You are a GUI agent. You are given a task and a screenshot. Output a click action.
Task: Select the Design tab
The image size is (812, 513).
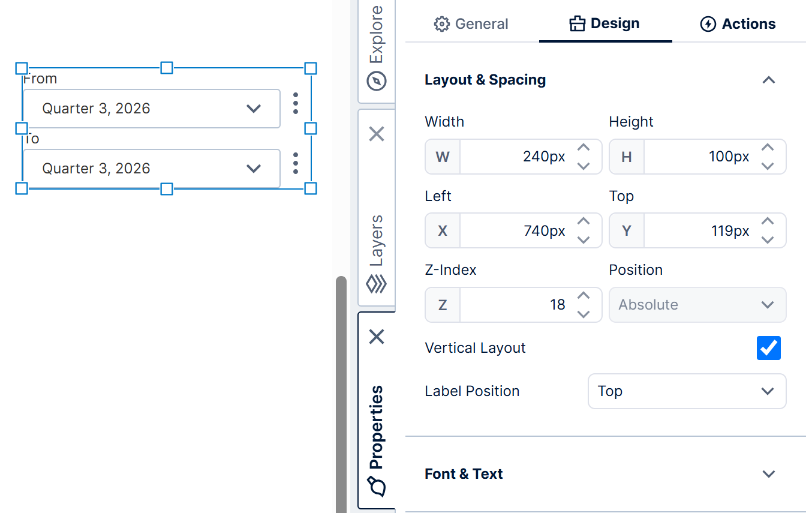(x=605, y=24)
